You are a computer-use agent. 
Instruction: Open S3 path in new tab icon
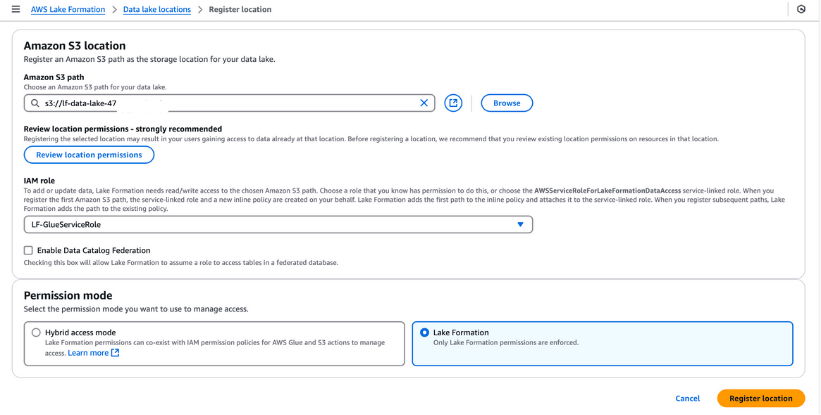tap(453, 103)
